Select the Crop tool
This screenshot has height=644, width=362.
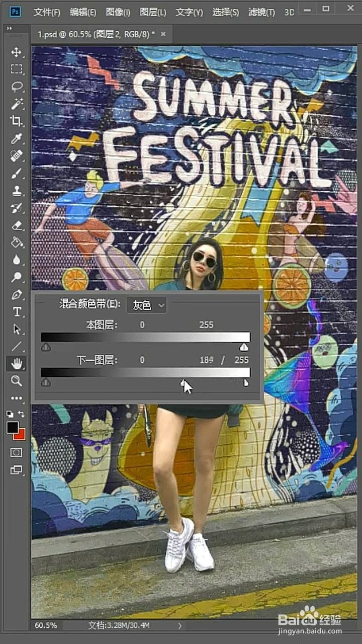click(17, 121)
